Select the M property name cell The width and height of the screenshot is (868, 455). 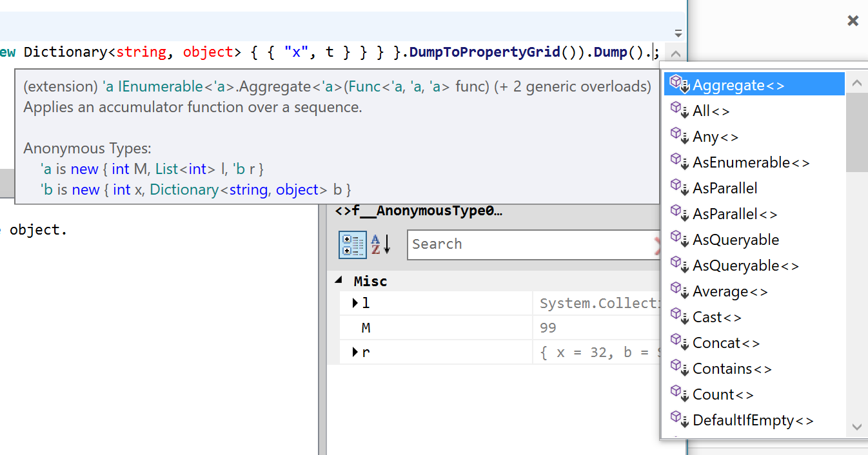click(x=437, y=328)
